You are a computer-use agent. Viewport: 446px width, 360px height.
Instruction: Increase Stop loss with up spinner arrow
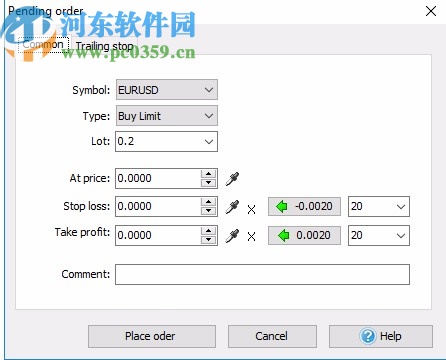(x=209, y=202)
